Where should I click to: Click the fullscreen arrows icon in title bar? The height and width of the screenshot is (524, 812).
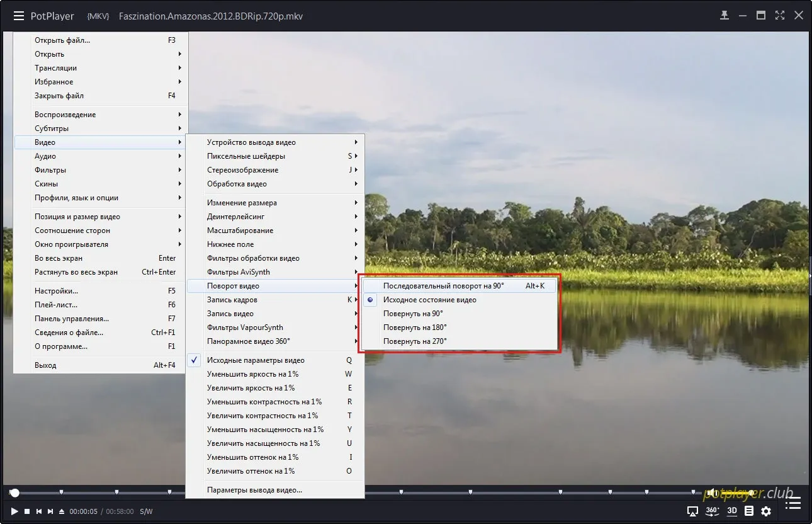(780, 16)
